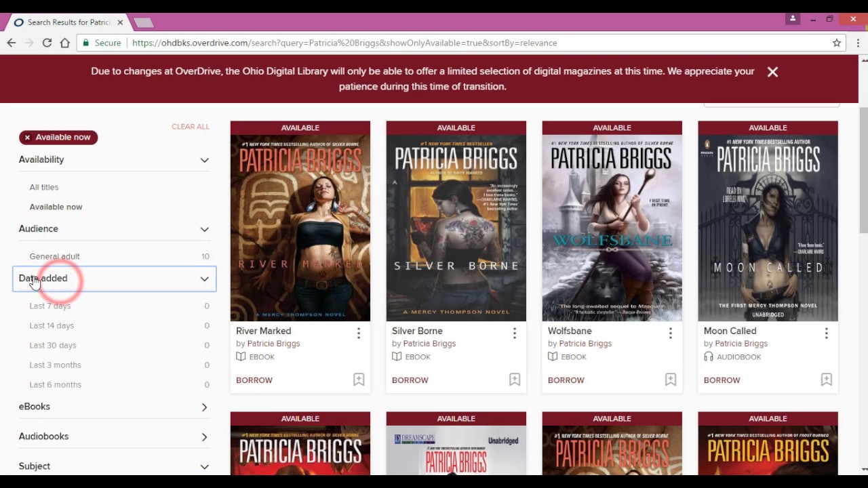Open the Moon Called title link

(x=730, y=331)
